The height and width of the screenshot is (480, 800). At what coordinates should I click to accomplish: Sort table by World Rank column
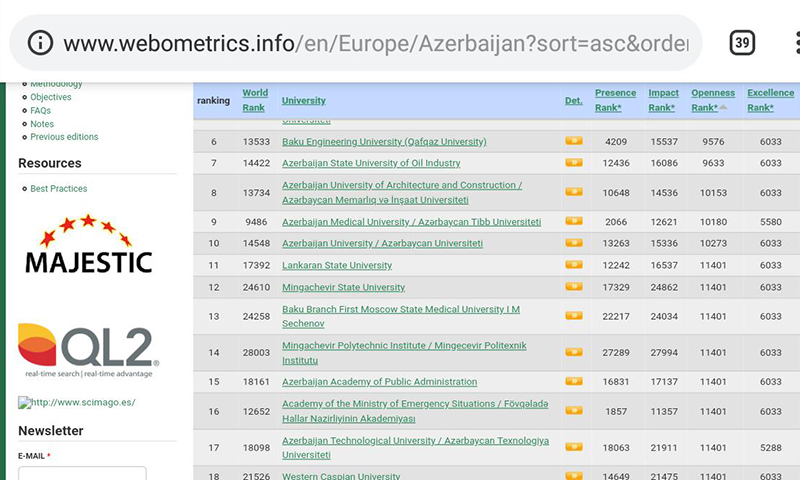(x=255, y=100)
